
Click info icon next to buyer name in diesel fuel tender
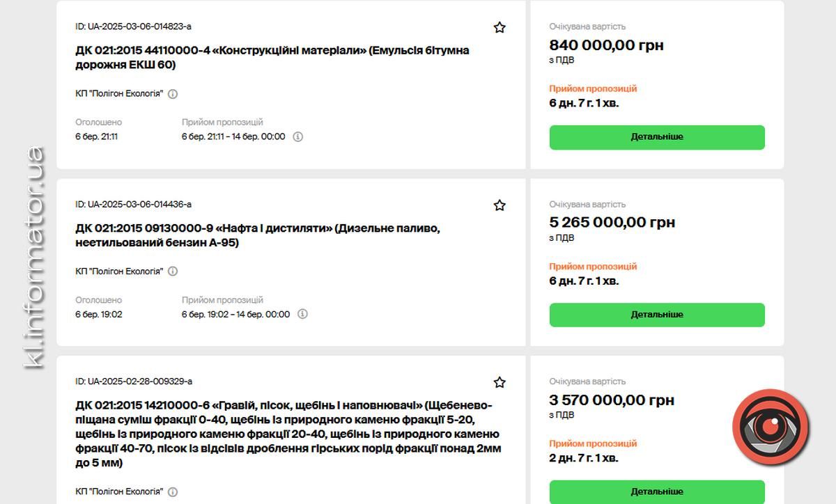tap(171, 271)
